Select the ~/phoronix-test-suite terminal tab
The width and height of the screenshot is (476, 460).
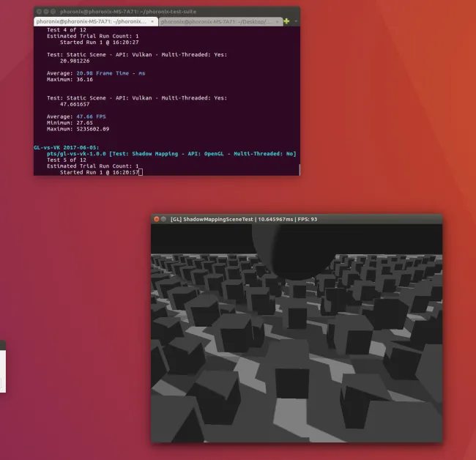tap(92, 22)
